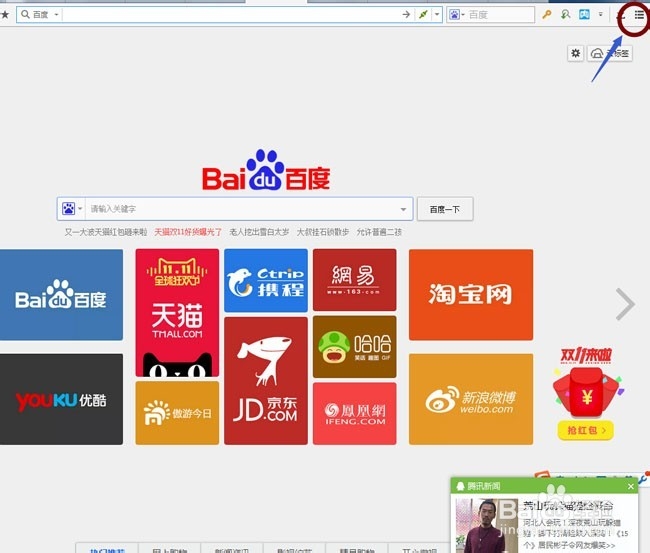Screen dimensions: 650x553
Task: Open the main menu (three-line) icon
Action: click(x=639, y=15)
